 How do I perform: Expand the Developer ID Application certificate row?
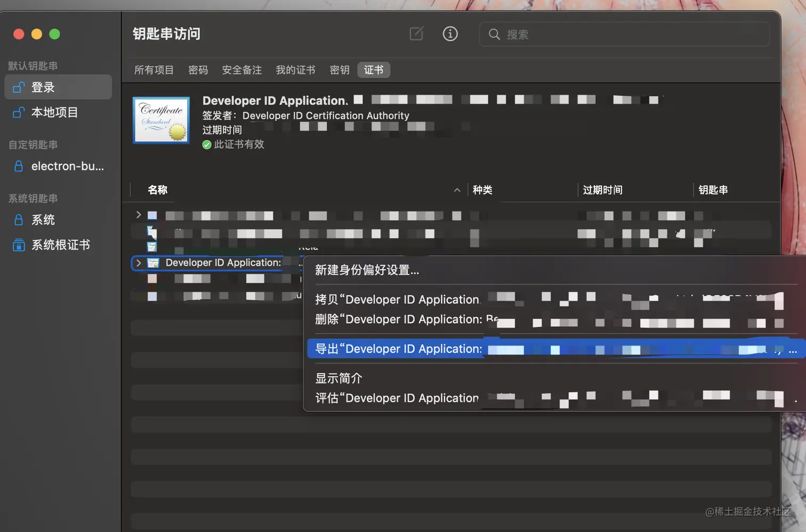tap(139, 262)
